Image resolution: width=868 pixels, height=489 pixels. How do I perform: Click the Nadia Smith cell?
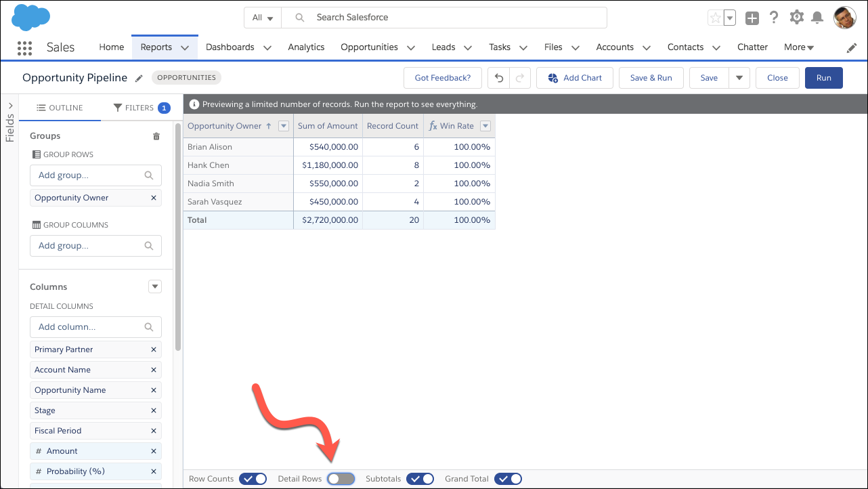[x=238, y=184]
